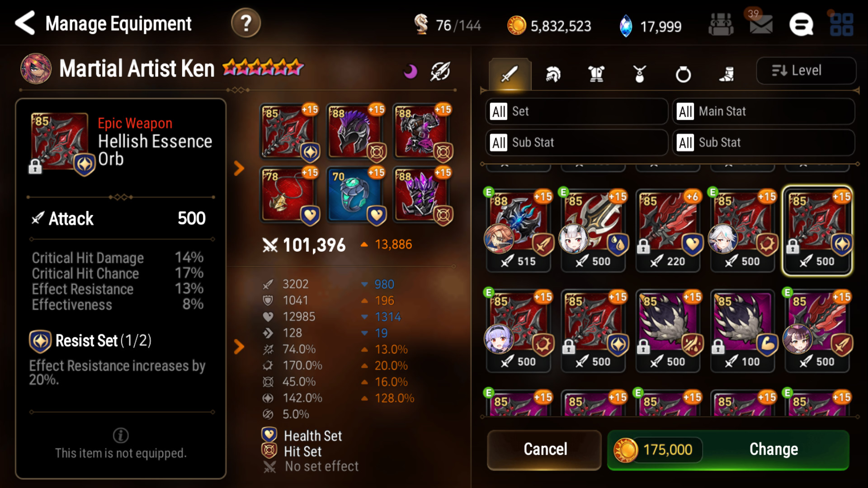868x488 pixels.
Task: Click the Change button costing 175,000
Action: [728, 450]
